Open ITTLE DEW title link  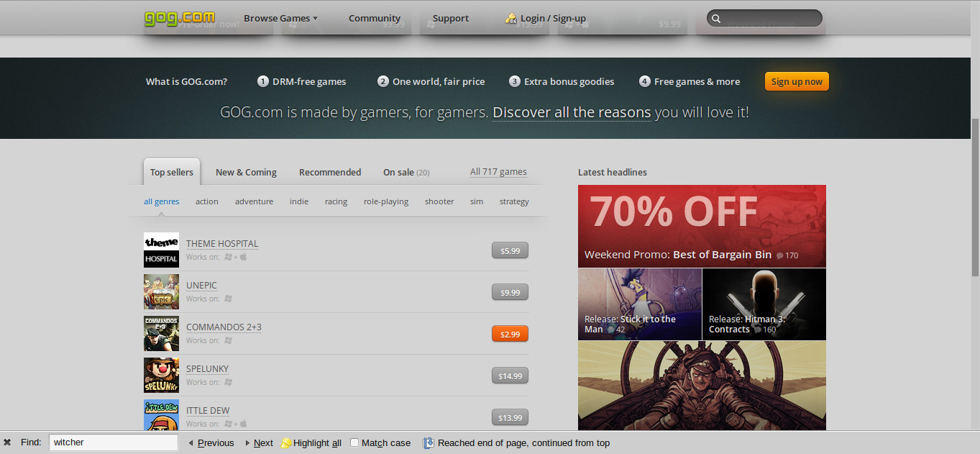208,411
